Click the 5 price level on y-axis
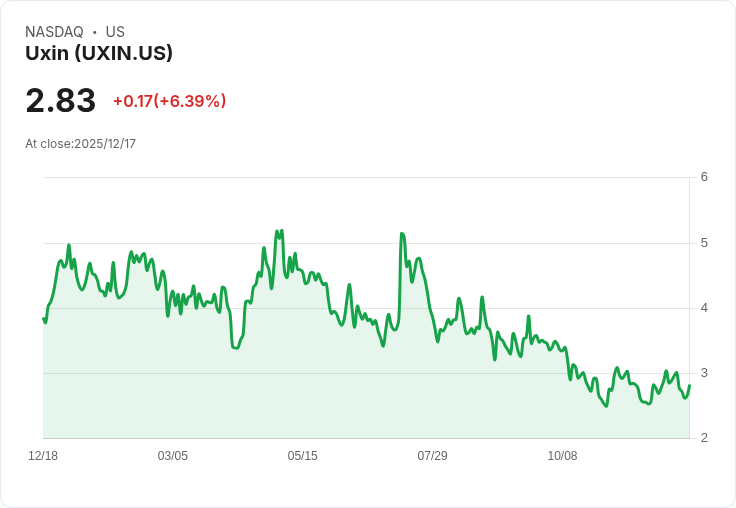 704,243
